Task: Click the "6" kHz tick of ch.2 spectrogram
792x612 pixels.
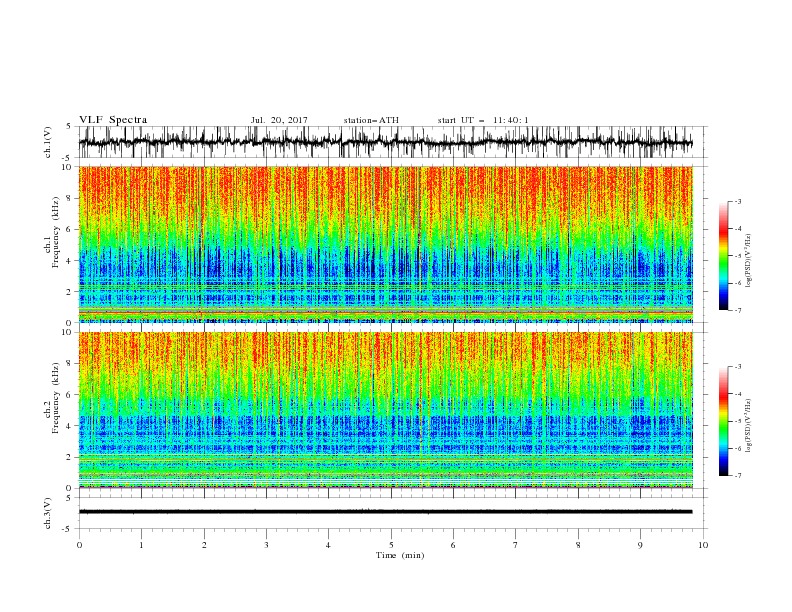Action: pyautogui.click(x=70, y=394)
